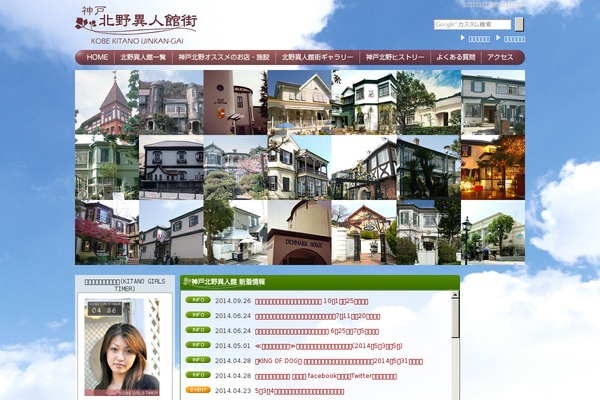Click the Kitano Girls Timer portrait image

[x=122, y=347]
